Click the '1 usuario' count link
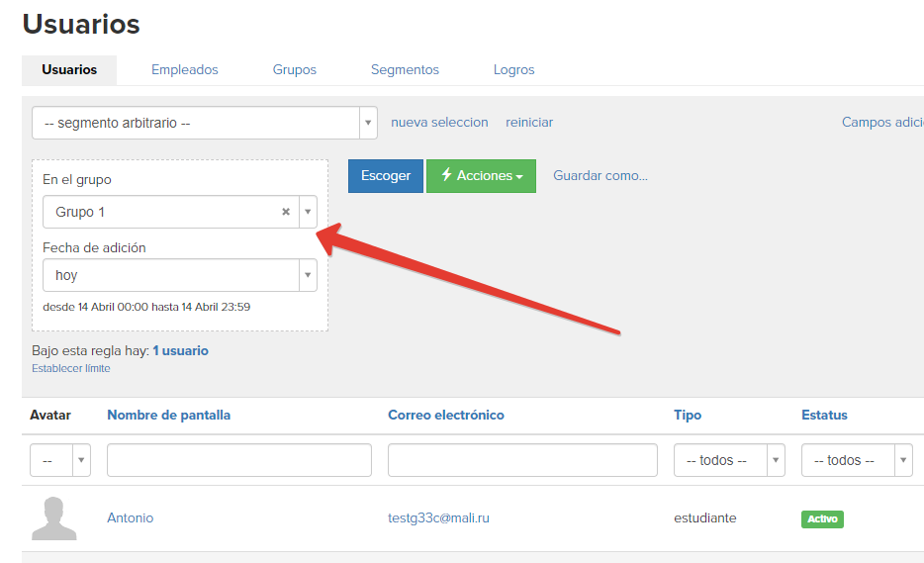924x563 pixels. click(180, 351)
